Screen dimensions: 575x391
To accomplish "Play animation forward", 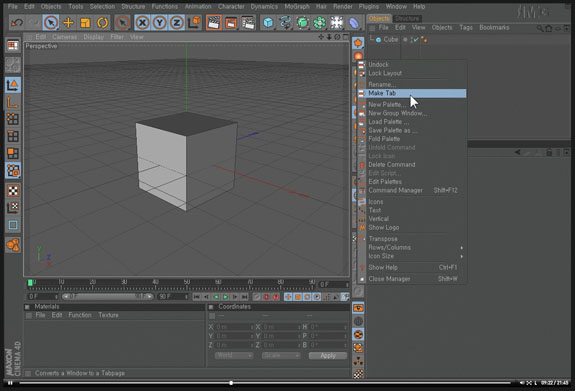I will pos(226,296).
